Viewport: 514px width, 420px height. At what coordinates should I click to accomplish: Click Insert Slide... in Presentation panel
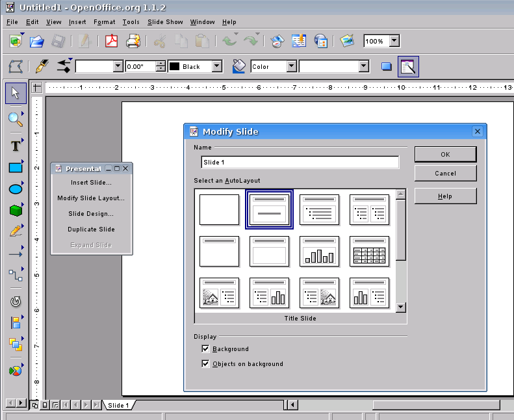(x=91, y=183)
